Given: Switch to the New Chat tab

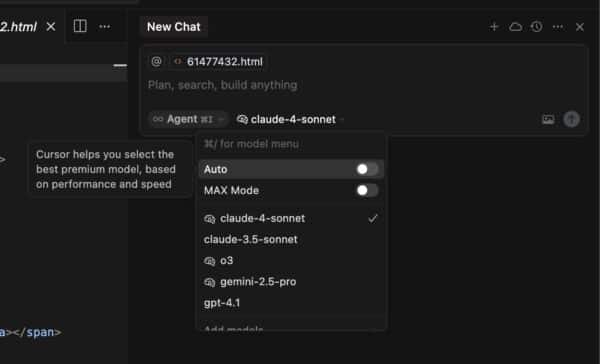Looking at the screenshot, I should (x=174, y=27).
